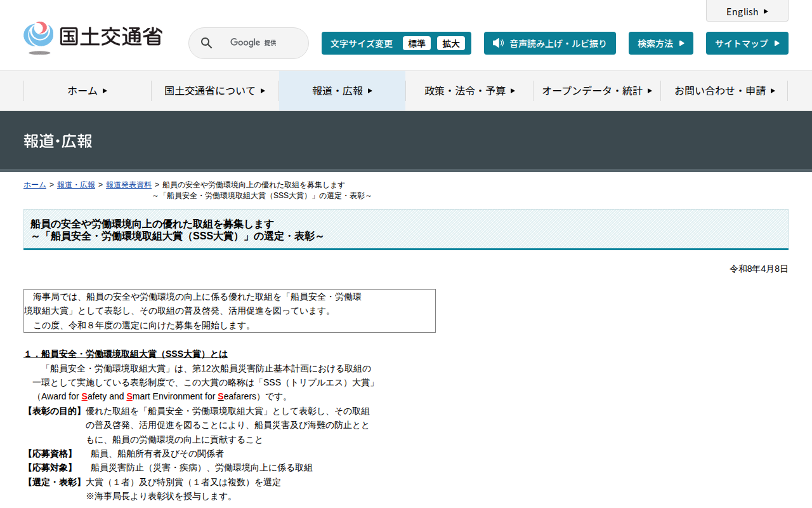Switch to the English site
Screen dimensions: 812x508
pos(747,11)
